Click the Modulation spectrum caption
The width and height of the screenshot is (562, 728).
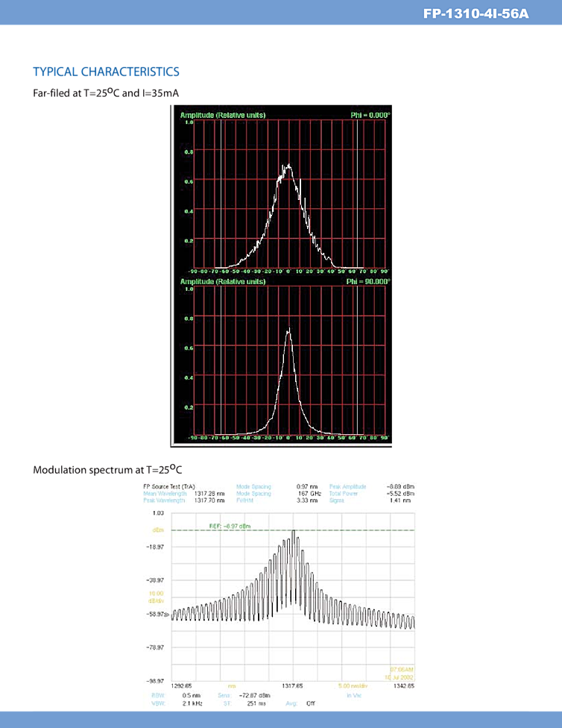coord(107,469)
